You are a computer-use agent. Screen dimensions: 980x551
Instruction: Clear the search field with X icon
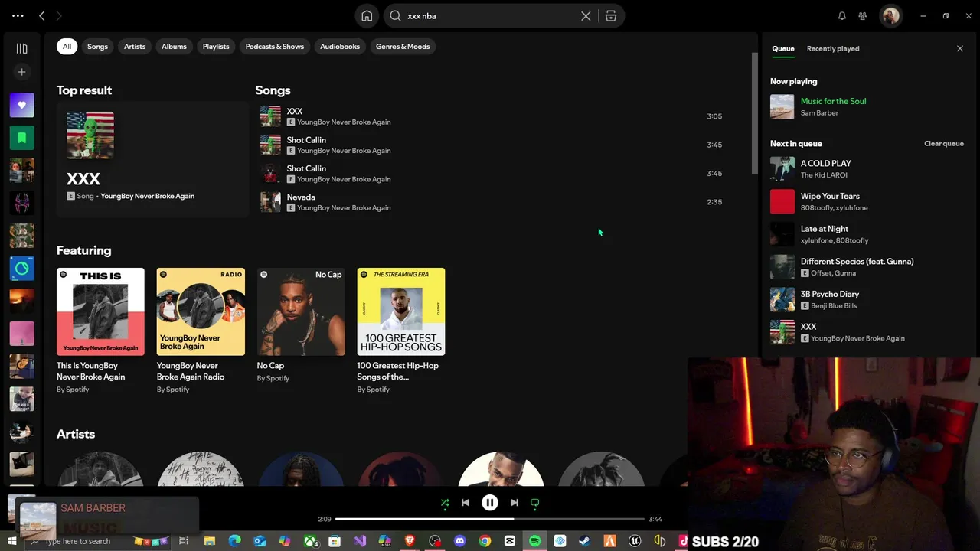[586, 16]
